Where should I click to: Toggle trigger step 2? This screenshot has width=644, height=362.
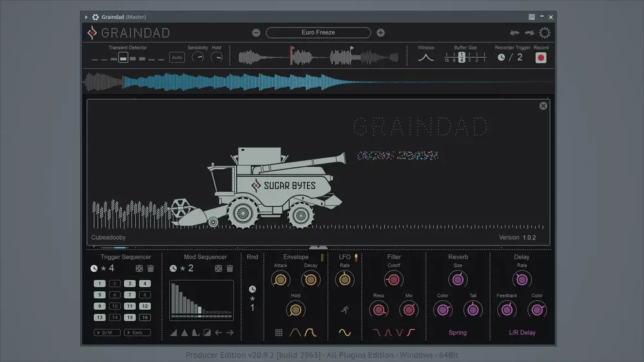pyautogui.click(x=115, y=283)
